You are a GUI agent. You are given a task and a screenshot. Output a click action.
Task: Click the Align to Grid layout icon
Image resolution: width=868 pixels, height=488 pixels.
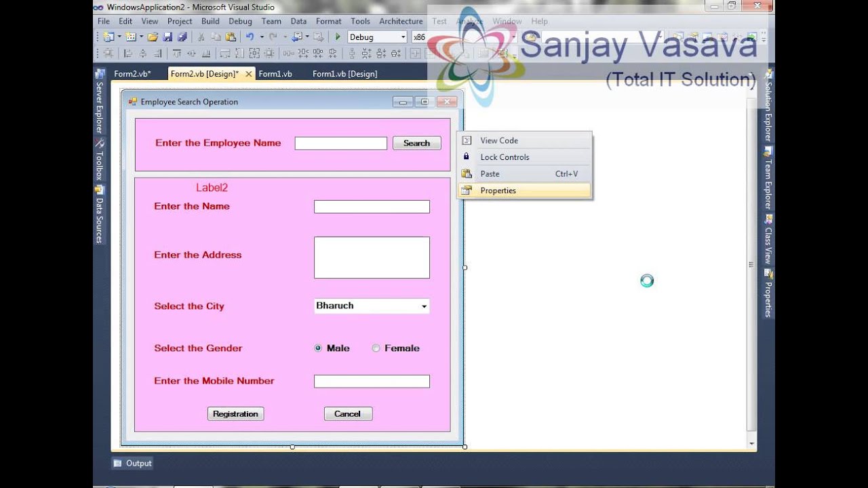click(108, 54)
